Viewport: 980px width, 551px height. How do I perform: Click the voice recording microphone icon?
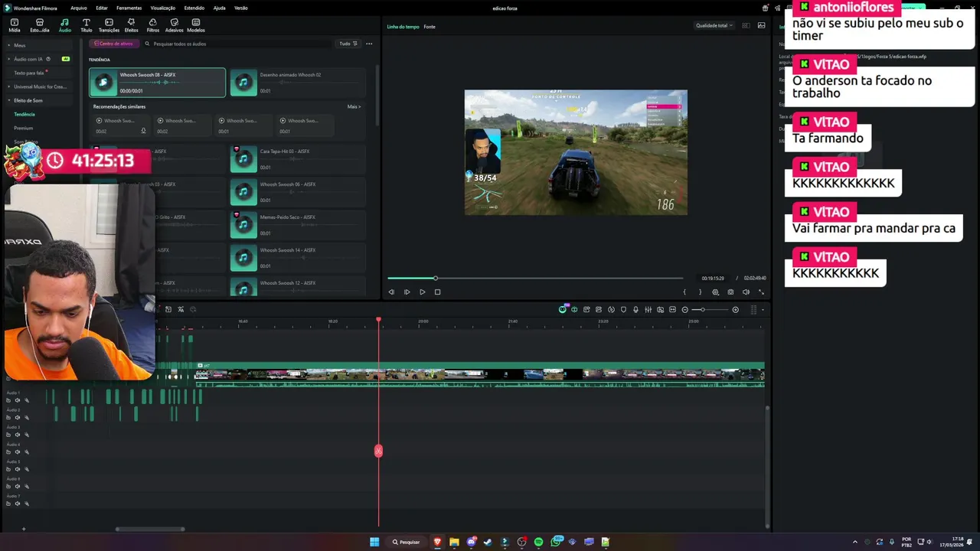[x=635, y=309]
